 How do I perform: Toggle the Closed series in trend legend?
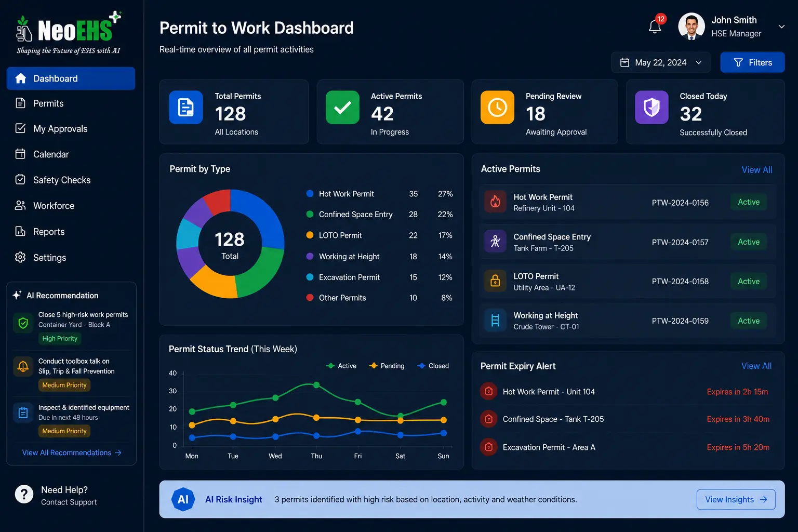pos(433,366)
